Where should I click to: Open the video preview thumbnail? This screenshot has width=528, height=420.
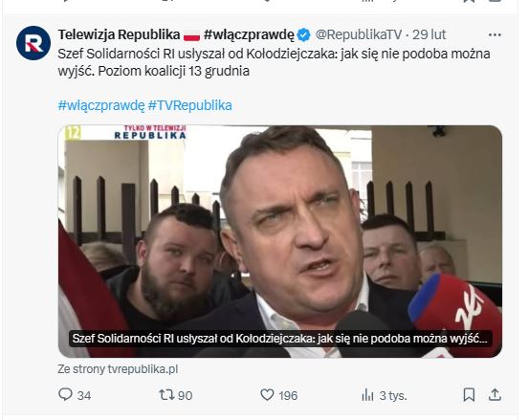click(280, 241)
